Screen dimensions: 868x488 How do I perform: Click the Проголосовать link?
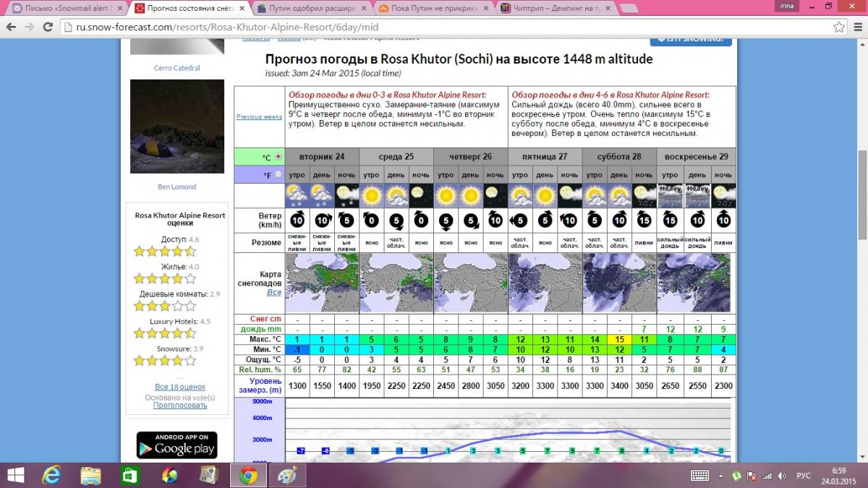coord(180,405)
